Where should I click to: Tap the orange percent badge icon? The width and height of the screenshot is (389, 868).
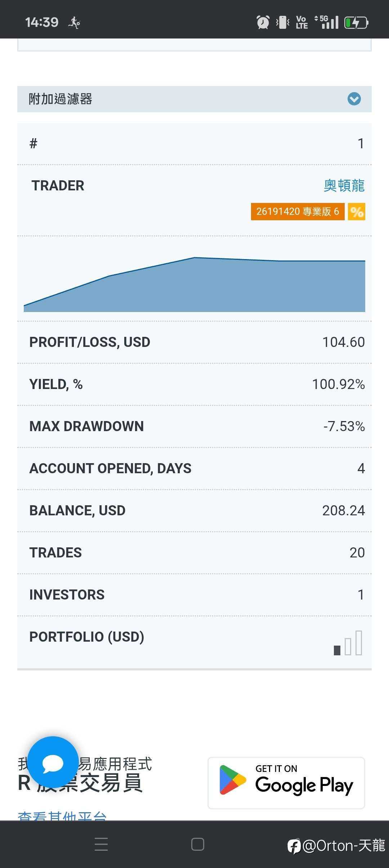point(357,212)
